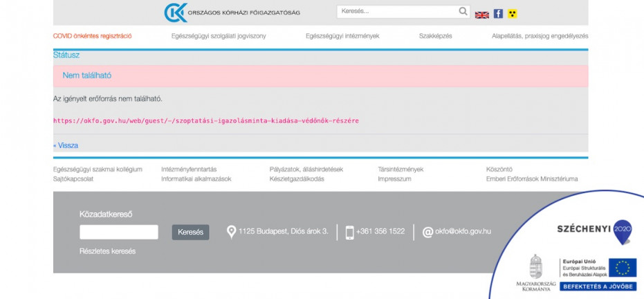Open the Szakképzés menu item
Screen dimensions: 644x299
pos(435,36)
